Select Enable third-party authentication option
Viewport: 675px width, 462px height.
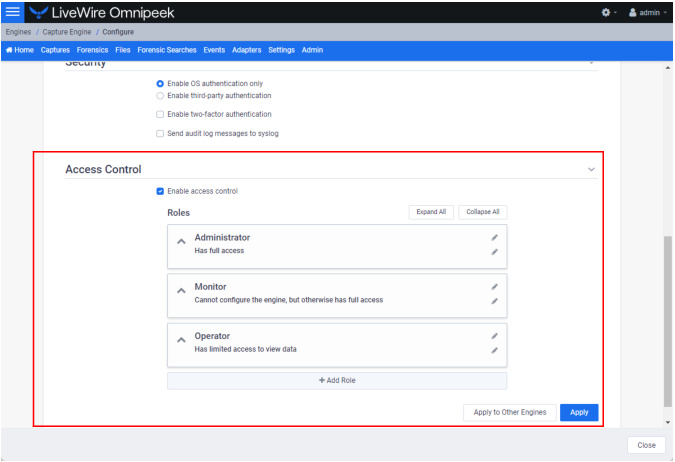160,96
